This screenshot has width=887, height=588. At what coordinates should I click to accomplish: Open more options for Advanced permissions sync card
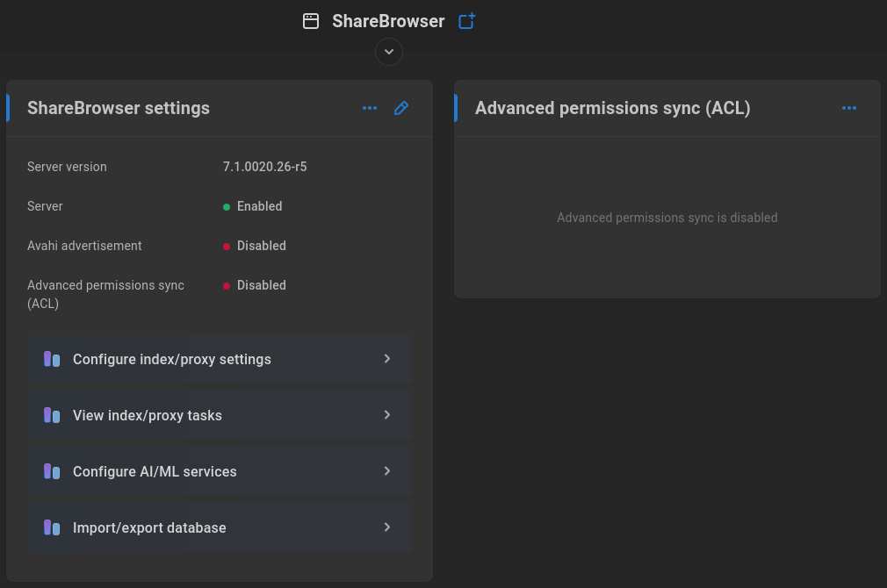coord(849,108)
